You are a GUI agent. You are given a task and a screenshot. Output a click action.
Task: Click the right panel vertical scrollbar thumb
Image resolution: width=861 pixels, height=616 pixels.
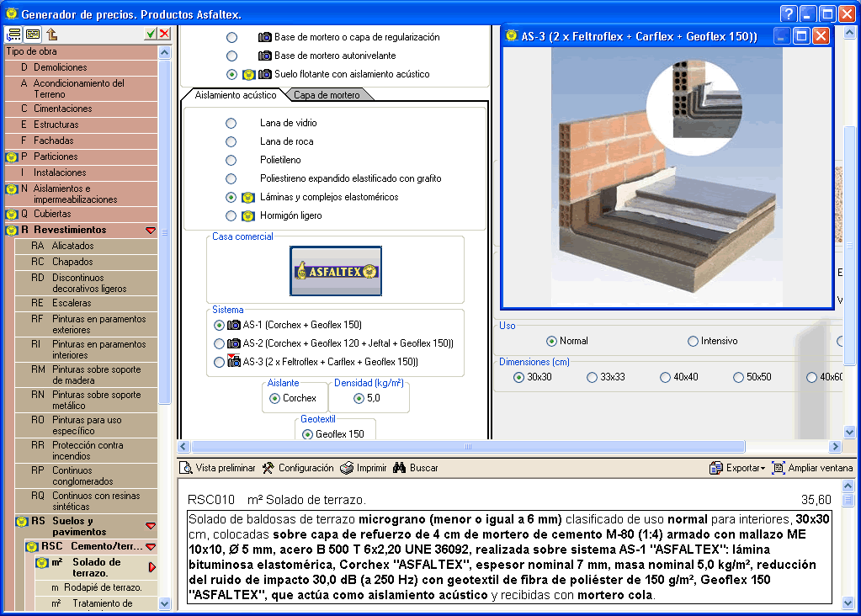click(849, 246)
